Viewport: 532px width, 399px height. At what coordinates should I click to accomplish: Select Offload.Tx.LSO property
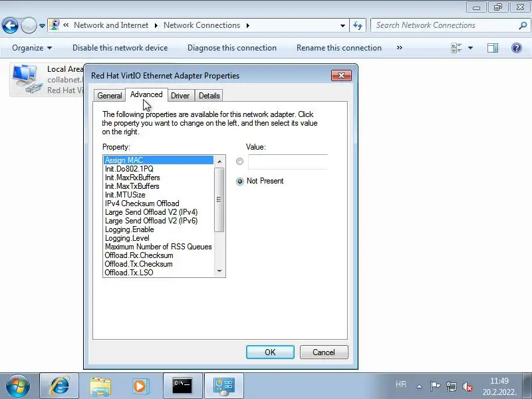[158, 273]
